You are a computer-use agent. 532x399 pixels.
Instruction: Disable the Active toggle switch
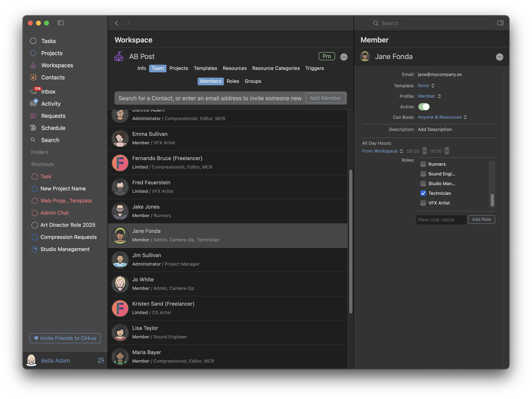pos(424,107)
